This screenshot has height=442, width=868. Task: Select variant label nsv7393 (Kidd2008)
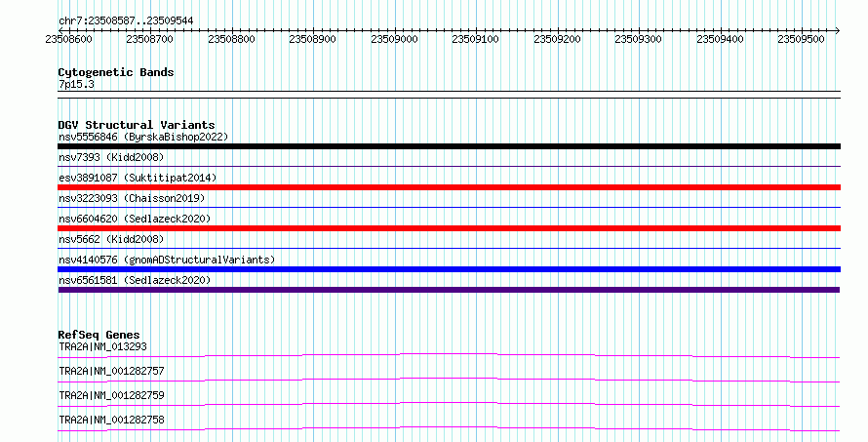point(111,157)
